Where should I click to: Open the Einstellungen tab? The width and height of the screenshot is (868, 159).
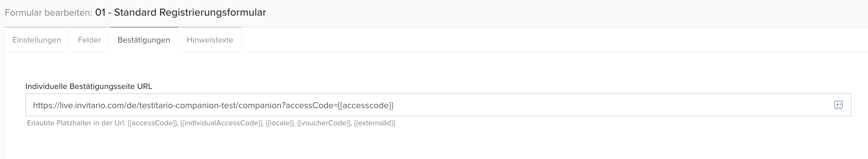click(37, 40)
